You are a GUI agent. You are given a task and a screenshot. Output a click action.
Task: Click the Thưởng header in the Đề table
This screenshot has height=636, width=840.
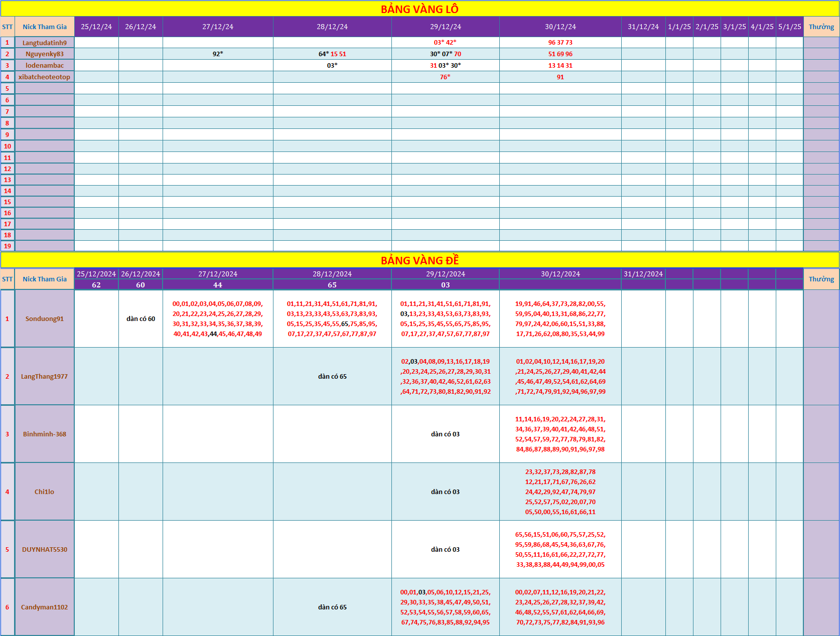pyautogui.click(x=821, y=279)
